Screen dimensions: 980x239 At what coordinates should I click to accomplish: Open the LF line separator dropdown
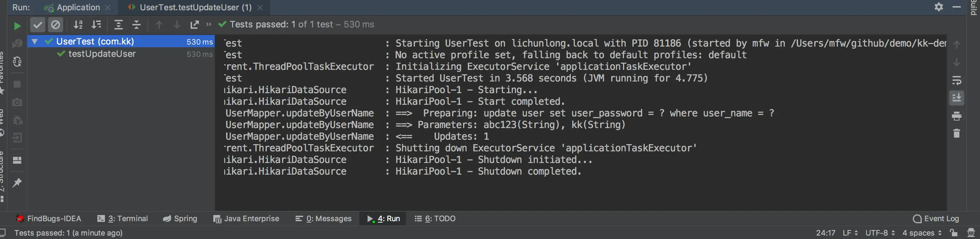pyautogui.click(x=850, y=232)
